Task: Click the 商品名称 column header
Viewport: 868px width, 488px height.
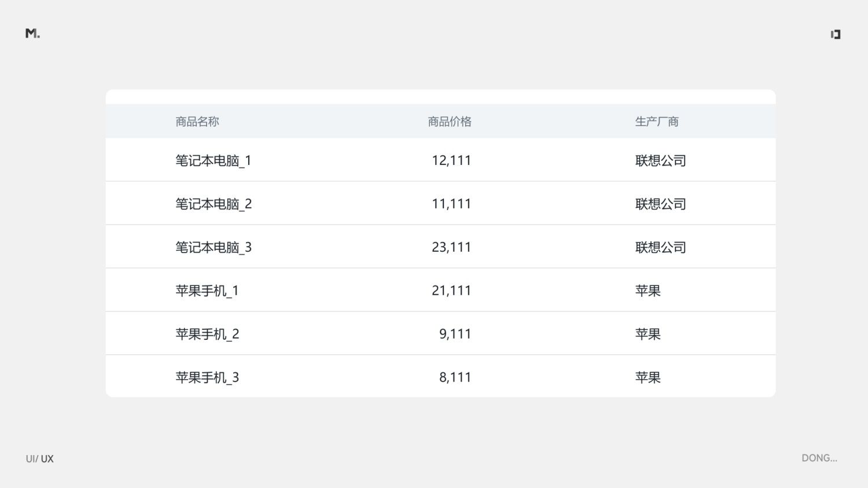Action: click(x=197, y=122)
